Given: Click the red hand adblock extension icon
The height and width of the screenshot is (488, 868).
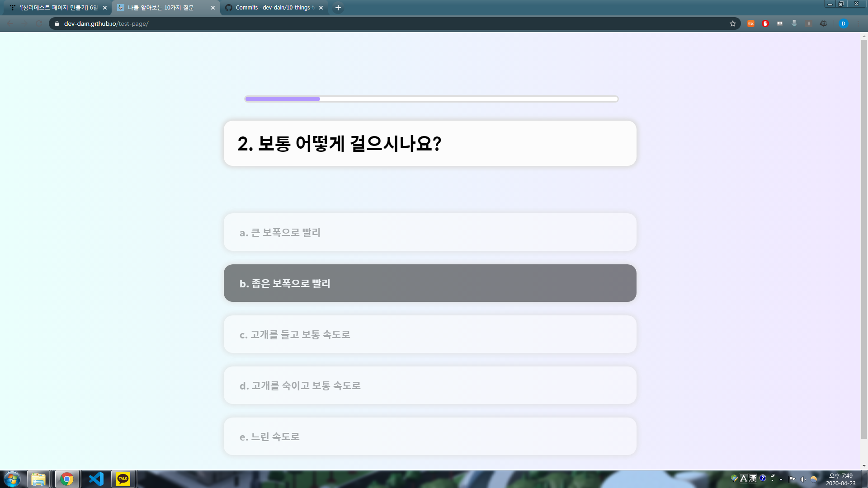Looking at the screenshot, I should (765, 23).
